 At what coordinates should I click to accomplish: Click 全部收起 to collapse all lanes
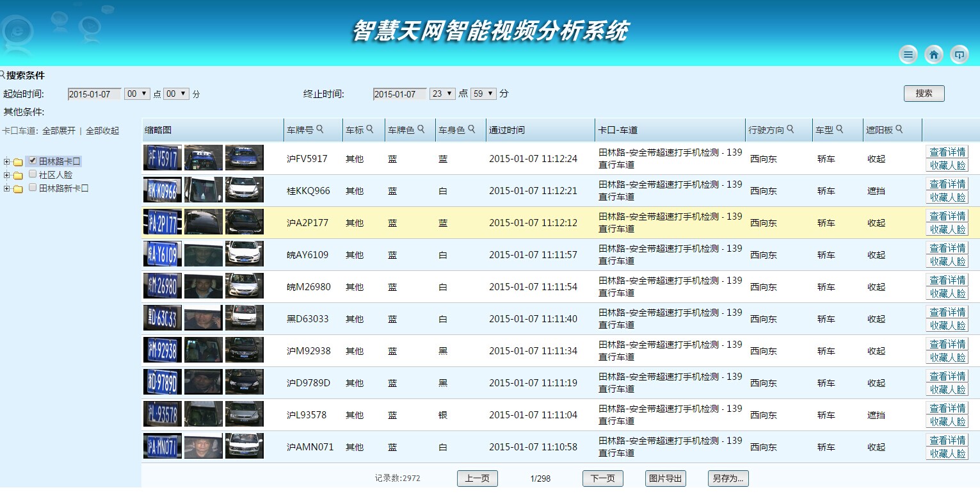102,131
